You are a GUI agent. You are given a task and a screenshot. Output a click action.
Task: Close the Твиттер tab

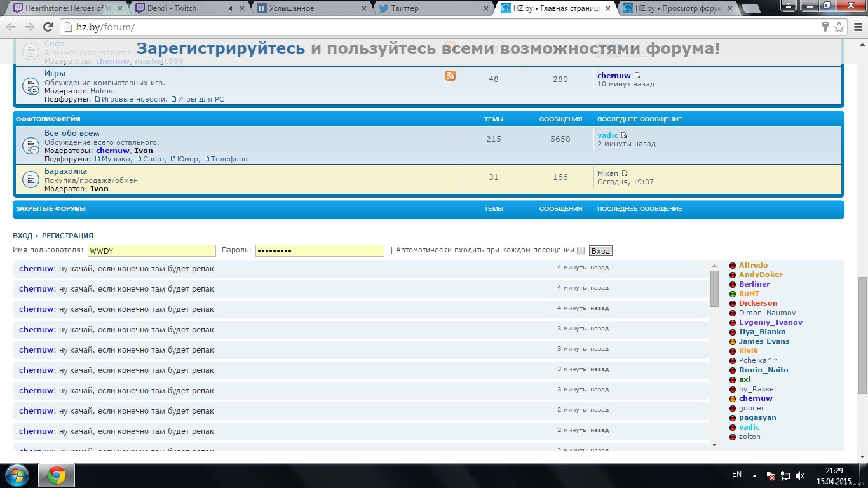pyautogui.click(x=486, y=8)
